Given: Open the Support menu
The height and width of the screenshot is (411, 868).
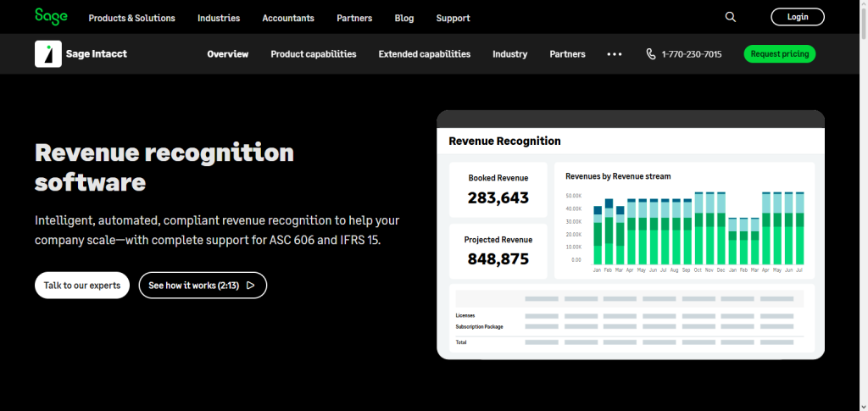Looking at the screenshot, I should [x=453, y=18].
